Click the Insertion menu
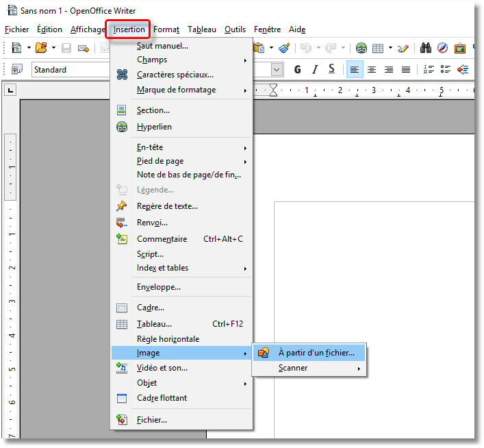Image resolution: width=484 pixels, height=448 pixels. [x=129, y=29]
